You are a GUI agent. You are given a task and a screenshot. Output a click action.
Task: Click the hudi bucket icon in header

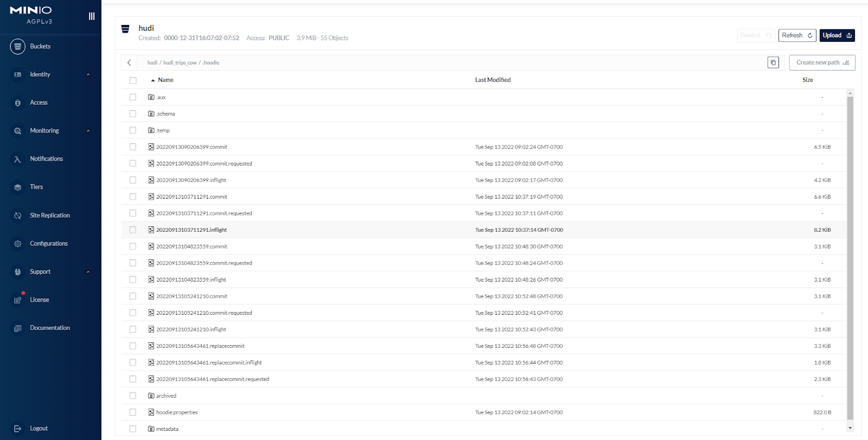coord(125,29)
